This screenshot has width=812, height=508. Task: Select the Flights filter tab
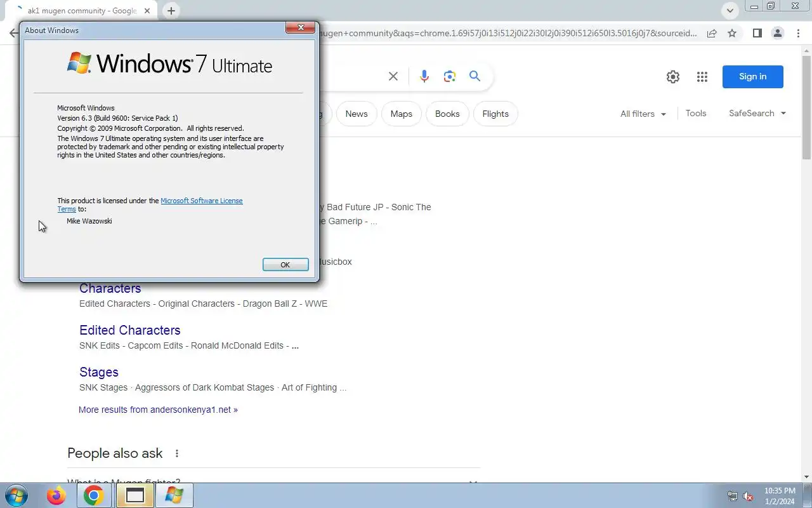495,114
